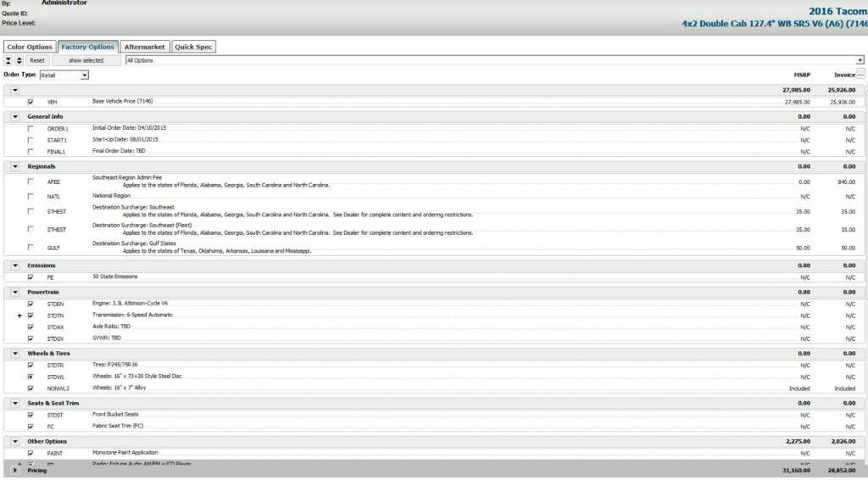Click the 31,160.00 total MSRP in Pricing
Screen dimensions: 868x480
point(796,470)
